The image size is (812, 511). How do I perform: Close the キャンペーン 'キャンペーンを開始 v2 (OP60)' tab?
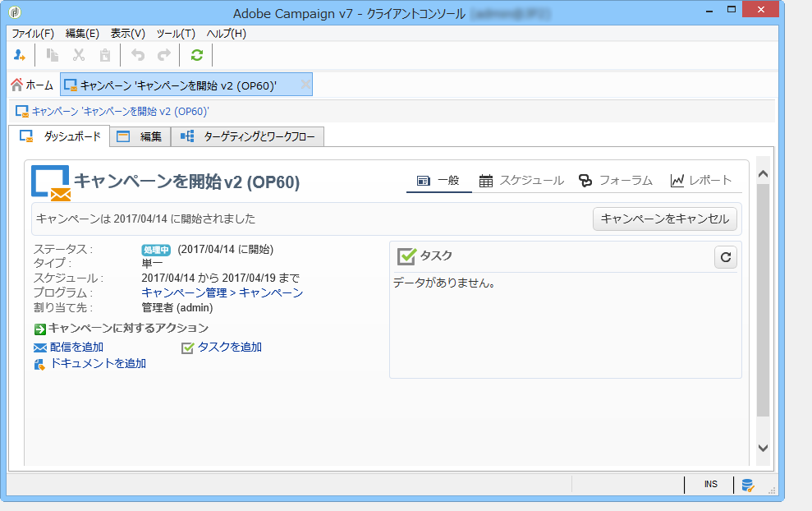tap(305, 85)
